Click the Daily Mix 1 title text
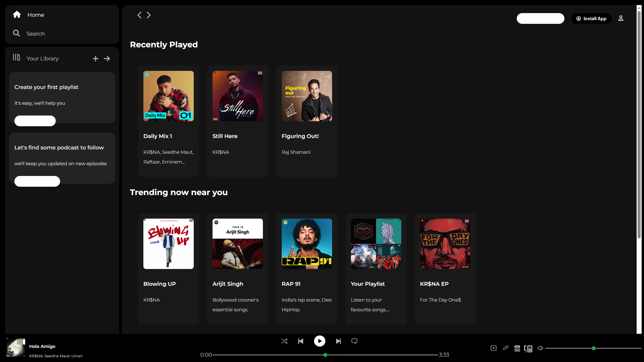644x362 pixels. [158, 136]
